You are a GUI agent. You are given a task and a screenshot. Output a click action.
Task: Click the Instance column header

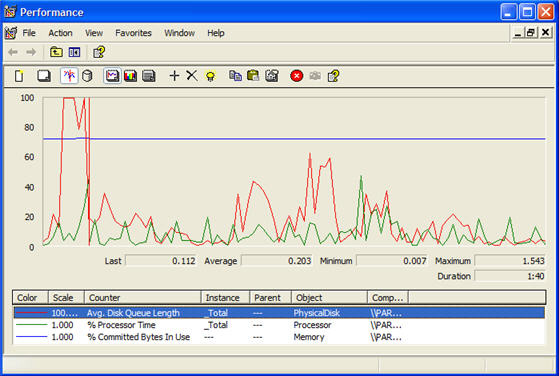(x=225, y=297)
